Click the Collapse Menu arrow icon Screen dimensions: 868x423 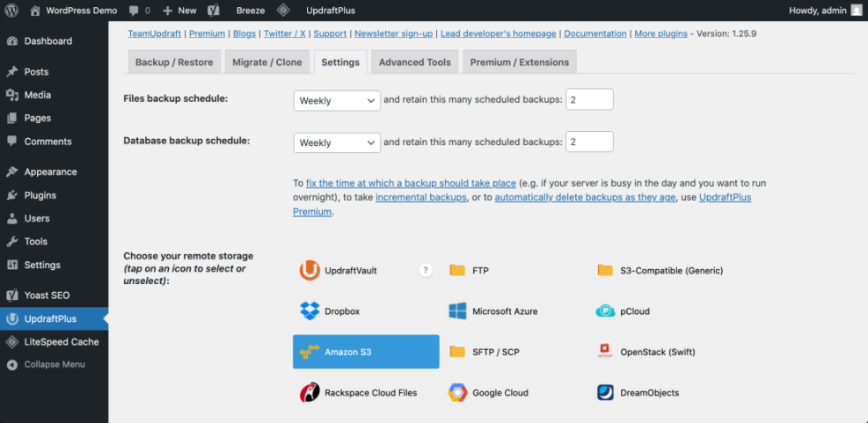pyautogui.click(x=12, y=365)
